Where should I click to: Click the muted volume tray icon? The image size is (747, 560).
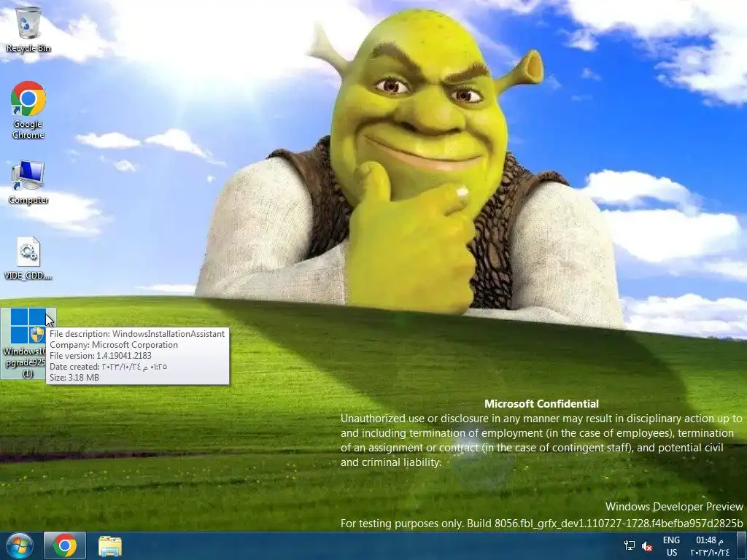pyautogui.click(x=647, y=546)
